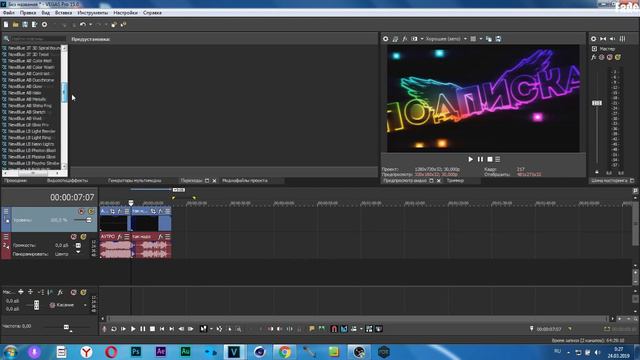
Task: Select NewBlue AB Color Melt in list
Action: click(x=30, y=61)
